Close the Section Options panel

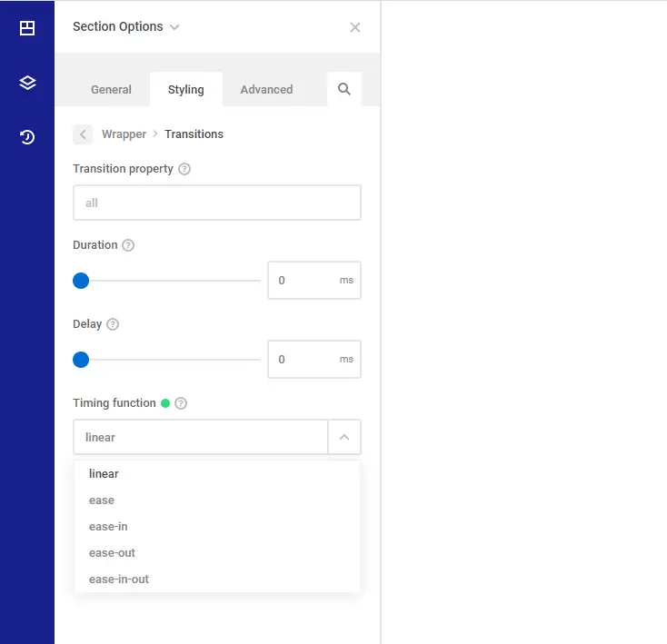click(354, 27)
